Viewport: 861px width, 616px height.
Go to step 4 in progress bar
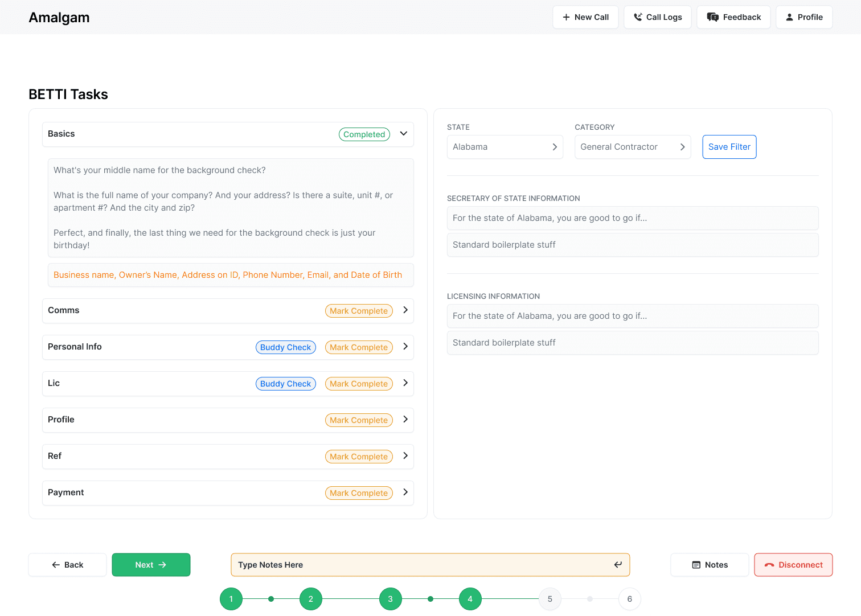(x=470, y=599)
